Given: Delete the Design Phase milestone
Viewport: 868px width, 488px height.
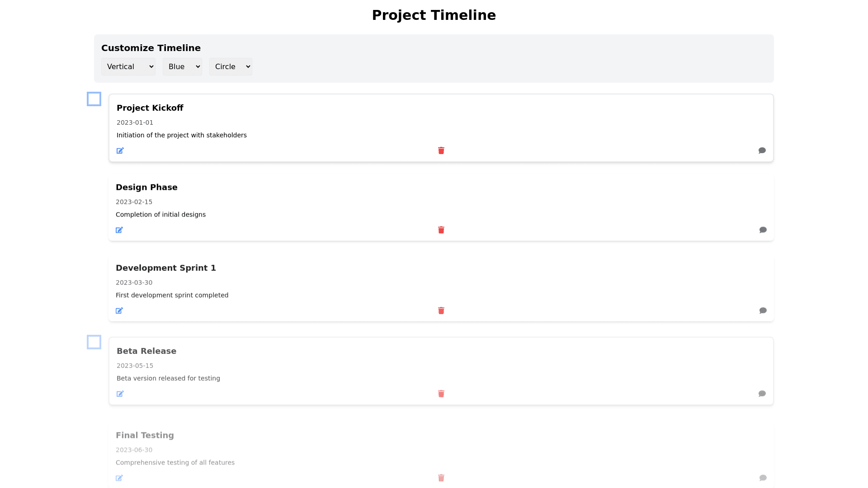Looking at the screenshot, I should click(441, 230).
